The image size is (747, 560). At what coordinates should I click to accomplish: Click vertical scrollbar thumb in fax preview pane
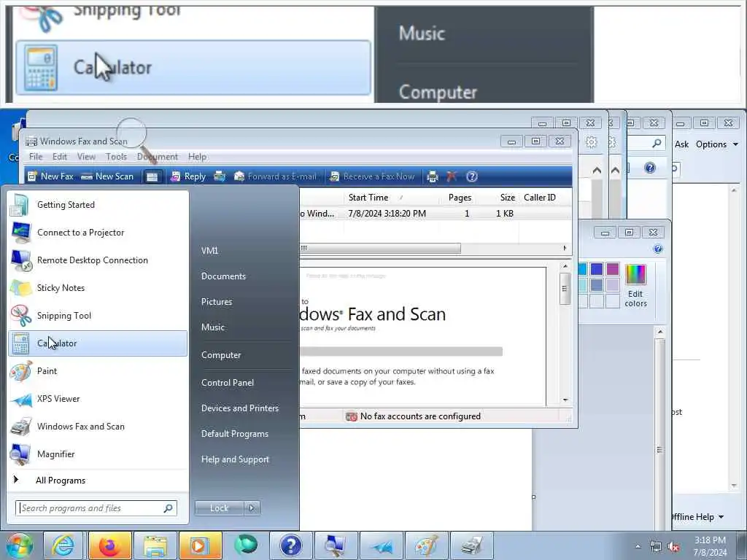pyautogui.click(x=565, y=289)
